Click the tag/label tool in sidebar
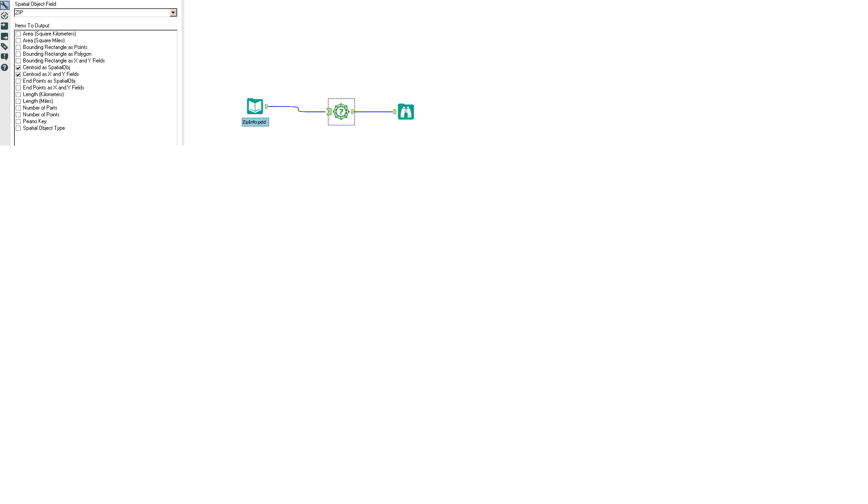The width and height of the screenshot is (868, 504). (x=5, y=46)
